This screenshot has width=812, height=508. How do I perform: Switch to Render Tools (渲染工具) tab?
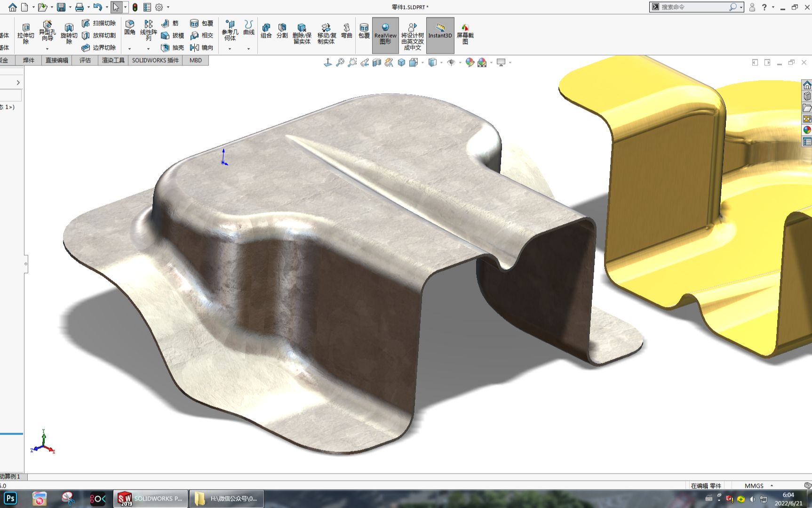point(113,60)
